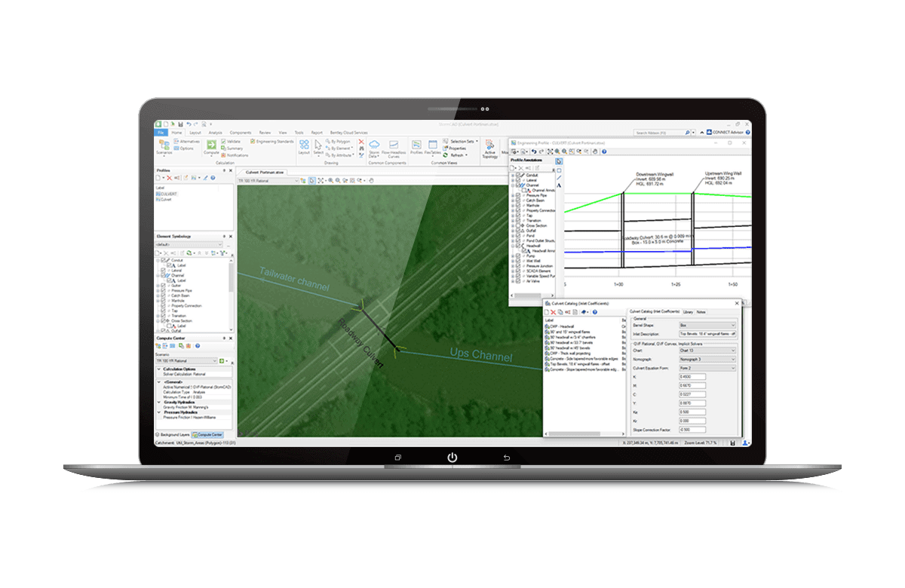Viewport: 905px width, 588px height.
Task: Click the Validate command in the Calculation group
Action: coord(232,141)
